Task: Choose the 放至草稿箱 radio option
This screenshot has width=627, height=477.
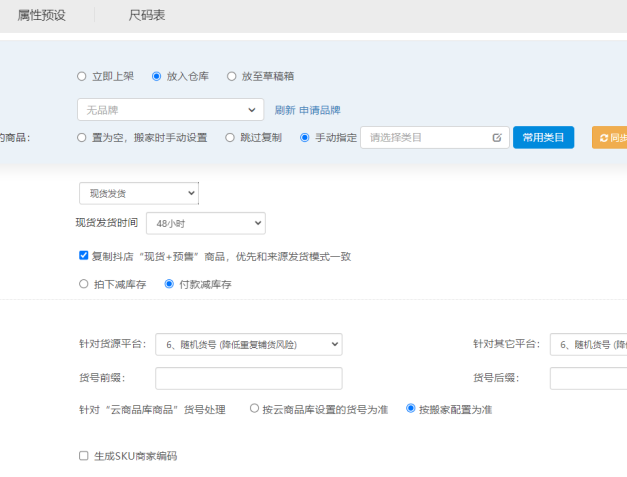Action: click(x=232, y=76)
